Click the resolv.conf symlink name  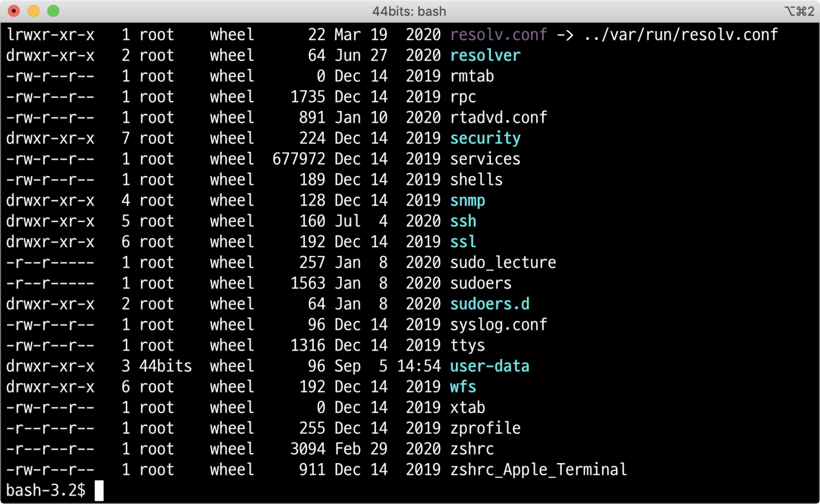pyautogui.click(x=498, y=35)
